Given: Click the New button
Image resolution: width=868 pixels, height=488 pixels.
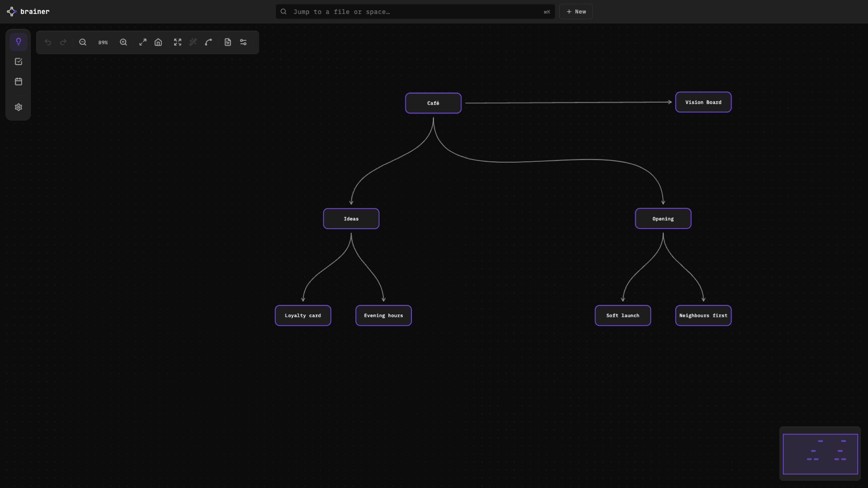Looking at the screenshot, I should [576, 12].
